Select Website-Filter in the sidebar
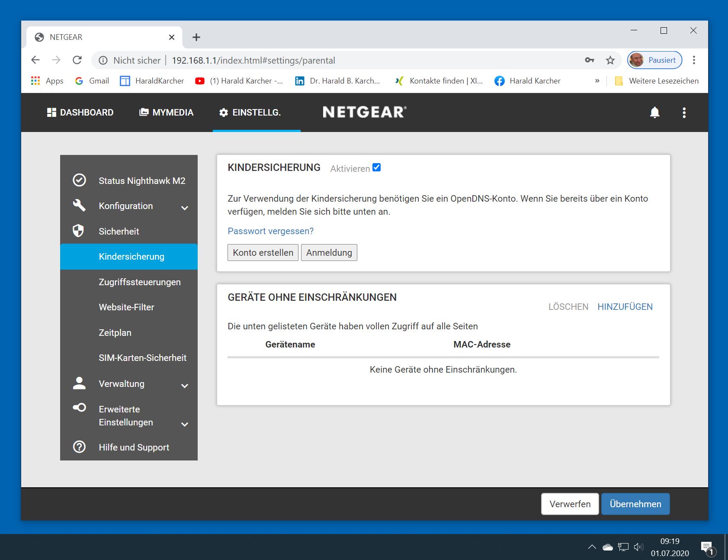This screenshot has height=560, width=728. (x=126, y=307)
